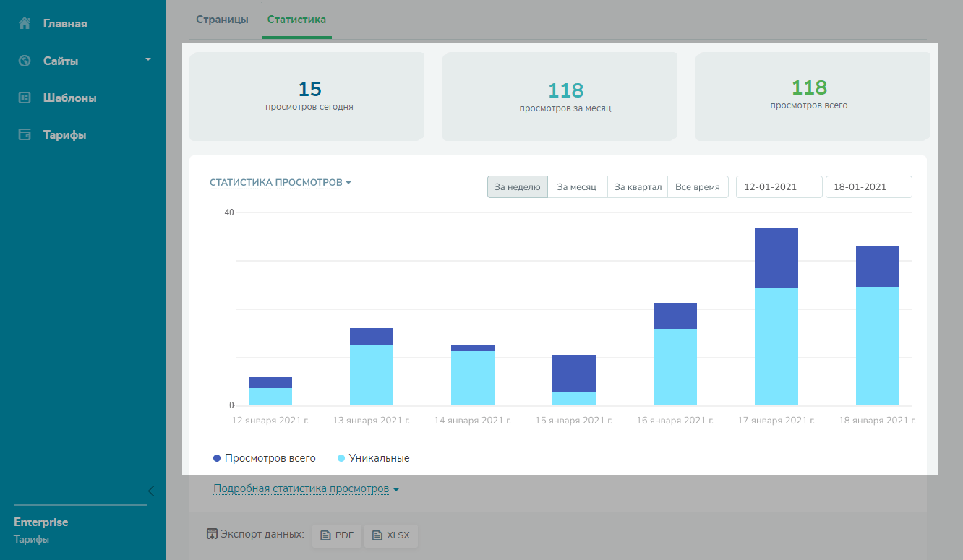Click the export data download icon

click(212, 535)
